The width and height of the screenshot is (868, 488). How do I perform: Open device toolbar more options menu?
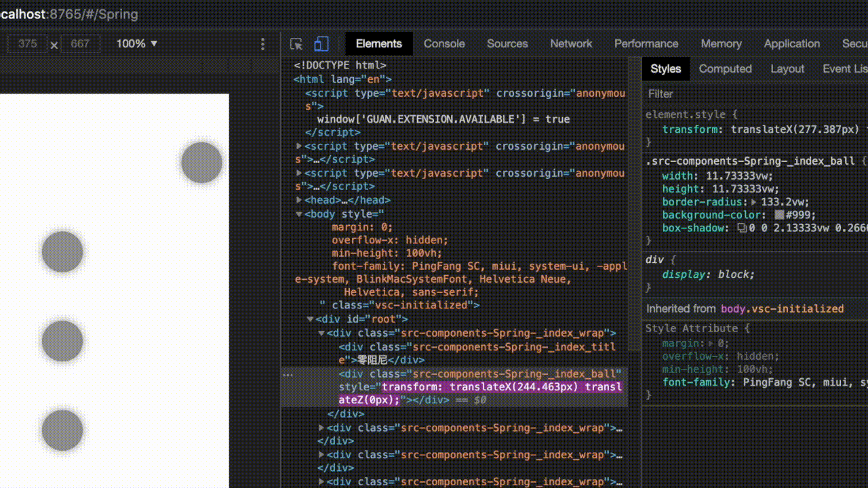[263, 44]
